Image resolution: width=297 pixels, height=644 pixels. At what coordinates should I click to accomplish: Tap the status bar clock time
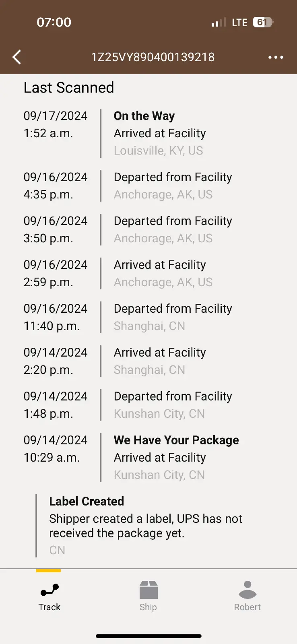pos(54,22)
